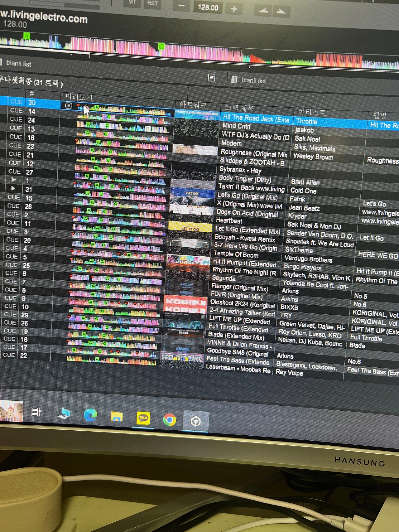Image resolution: width=399 pixels, height=532 pixels.
Task: Select the track "Dogs On Acid"
Action: pyautogui.click(x=247, y=213)
